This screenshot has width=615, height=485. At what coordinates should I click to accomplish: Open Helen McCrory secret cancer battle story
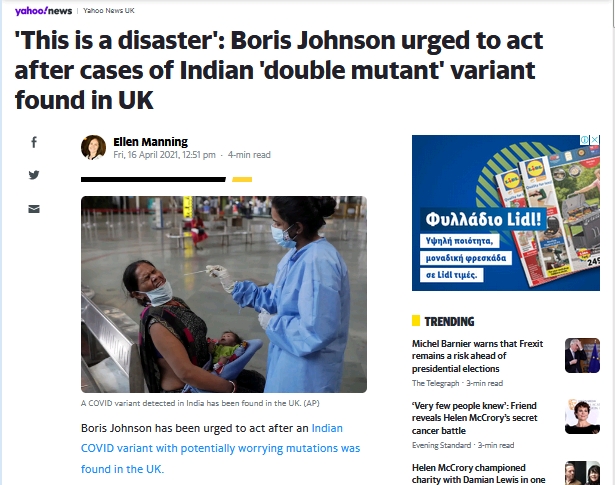[x=475, y=418]
